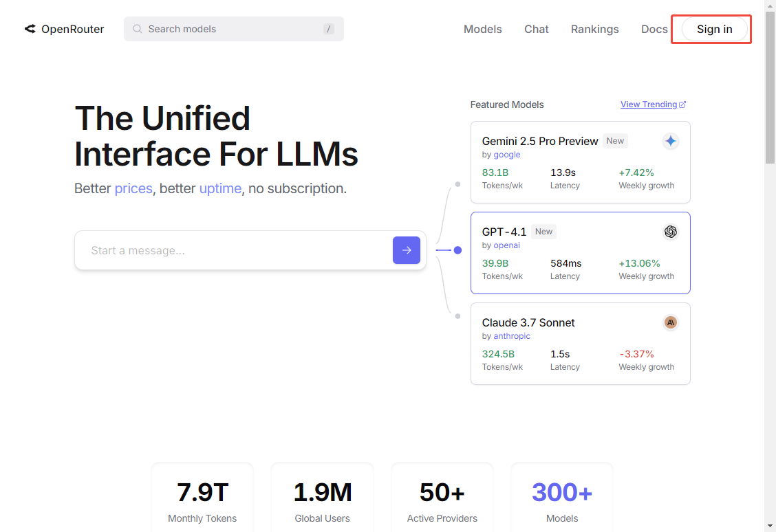Click the OpenAI logo icon on GPT-4.1

(671, 232)
